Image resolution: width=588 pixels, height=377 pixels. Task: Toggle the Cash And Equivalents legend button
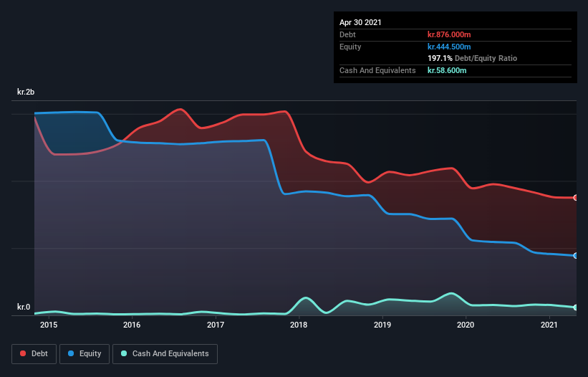(x=165, y=354)
